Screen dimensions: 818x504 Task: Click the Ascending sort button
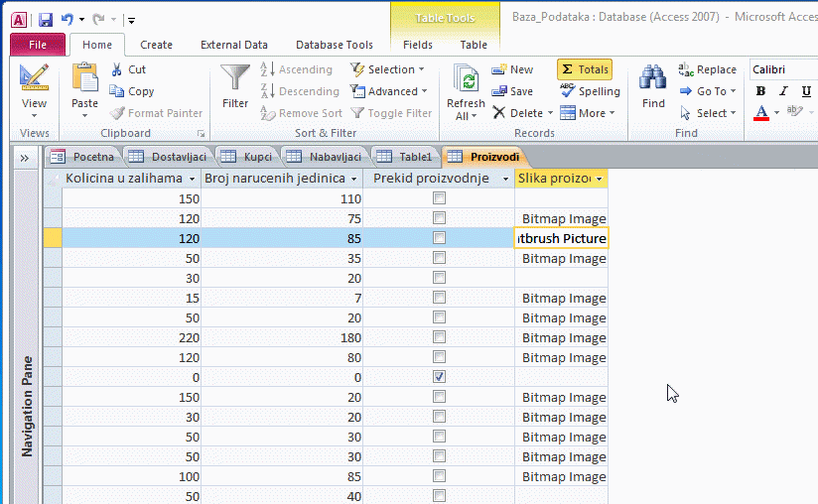click(x=296, y=69)
